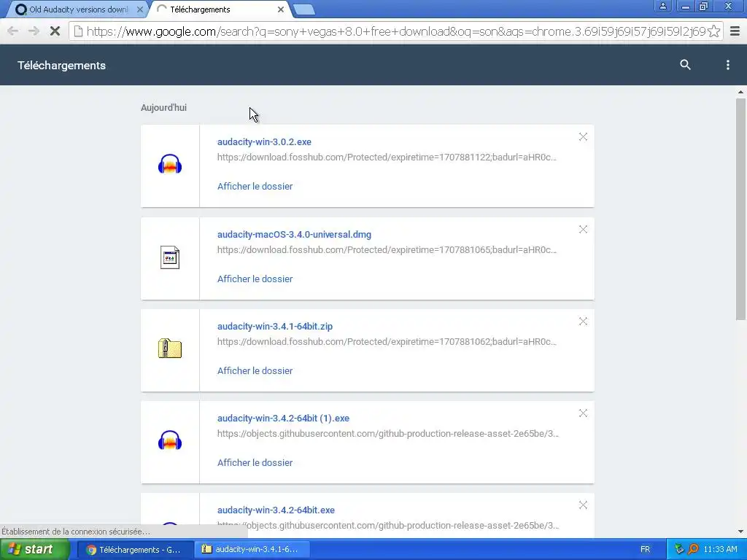
Task: Show folder for audacity-win-3.4.2-64bit (1).exe
Action: (x=255, y=463)
